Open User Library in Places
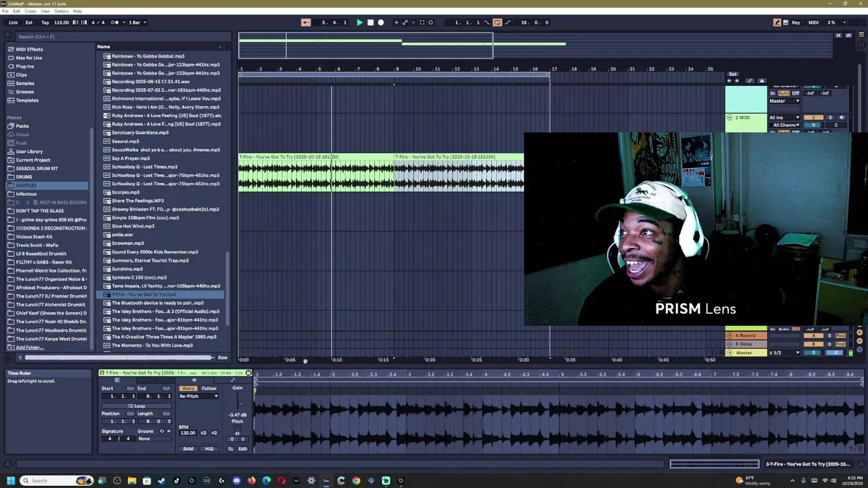 [29, 152]
